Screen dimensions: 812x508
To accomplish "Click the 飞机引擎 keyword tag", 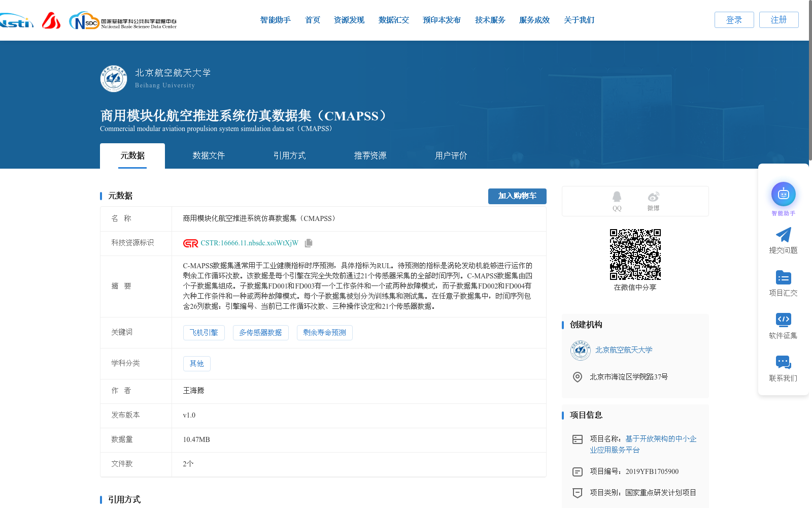I will (x=204, y=333).
